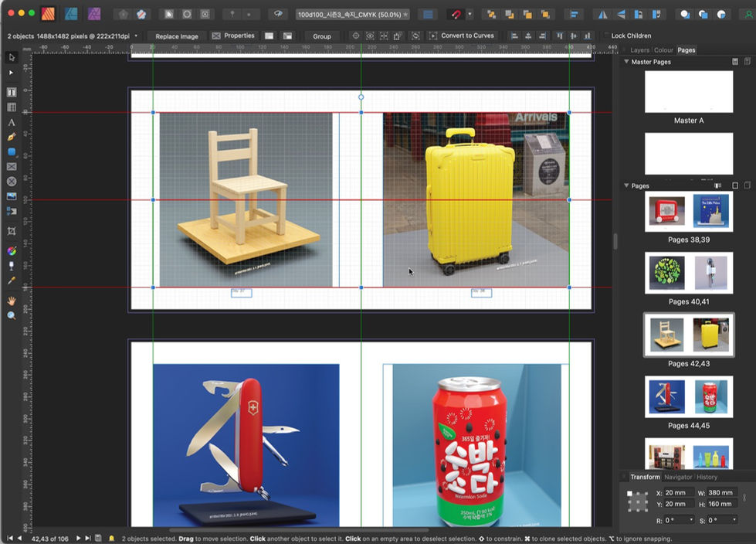Screen dimensions: 756x544
Task: Open the History tab
Action: coord(707,477)
